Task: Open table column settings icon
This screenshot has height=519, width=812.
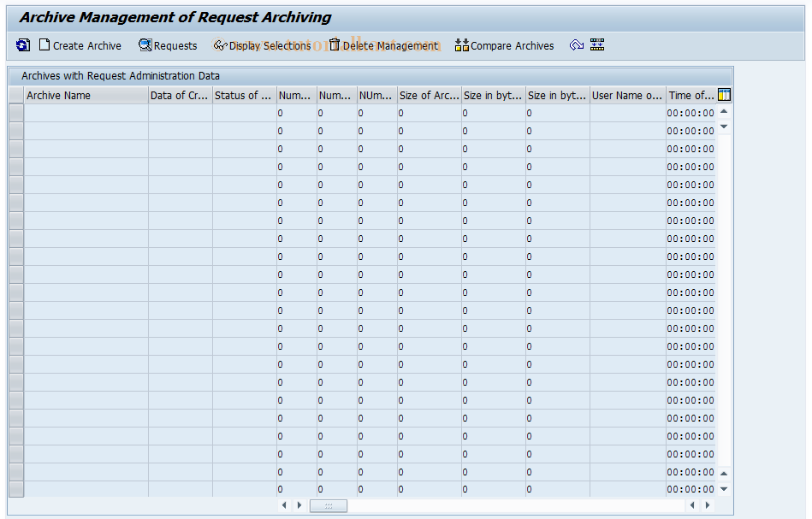Action: (x=724, y=95)
